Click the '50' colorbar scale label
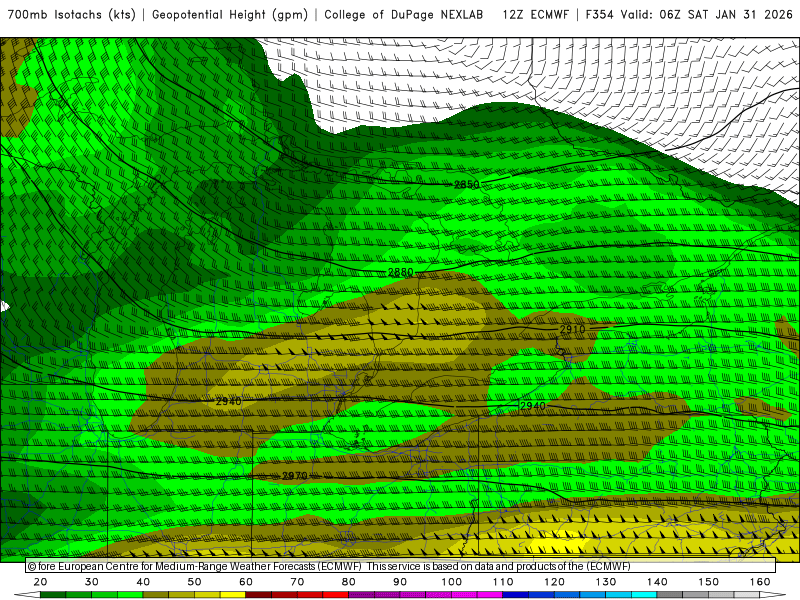Viewport: 800px width, 600px height. [194, 582]
